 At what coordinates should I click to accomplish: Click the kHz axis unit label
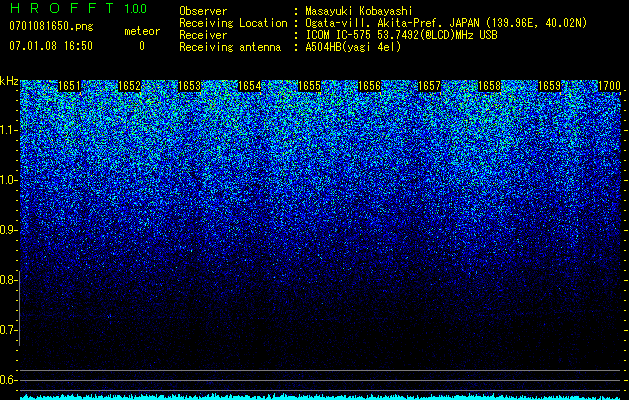(x=9, y=81)
